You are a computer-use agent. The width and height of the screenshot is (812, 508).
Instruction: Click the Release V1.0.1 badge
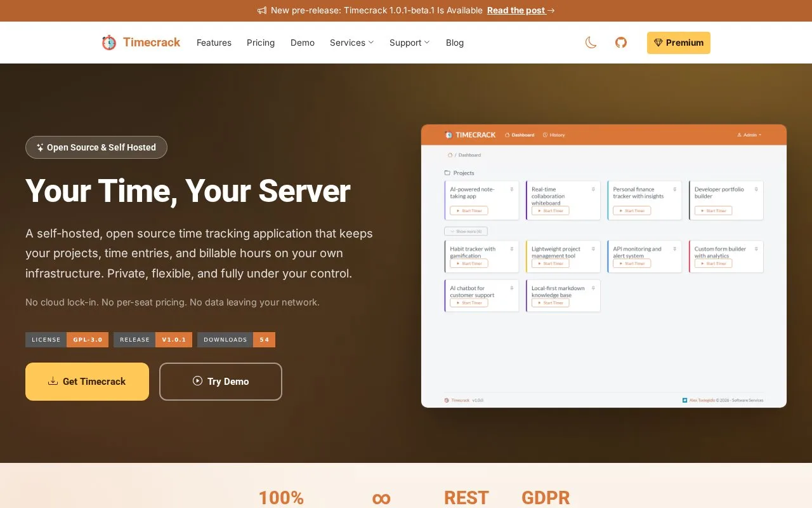click(153, 340)
